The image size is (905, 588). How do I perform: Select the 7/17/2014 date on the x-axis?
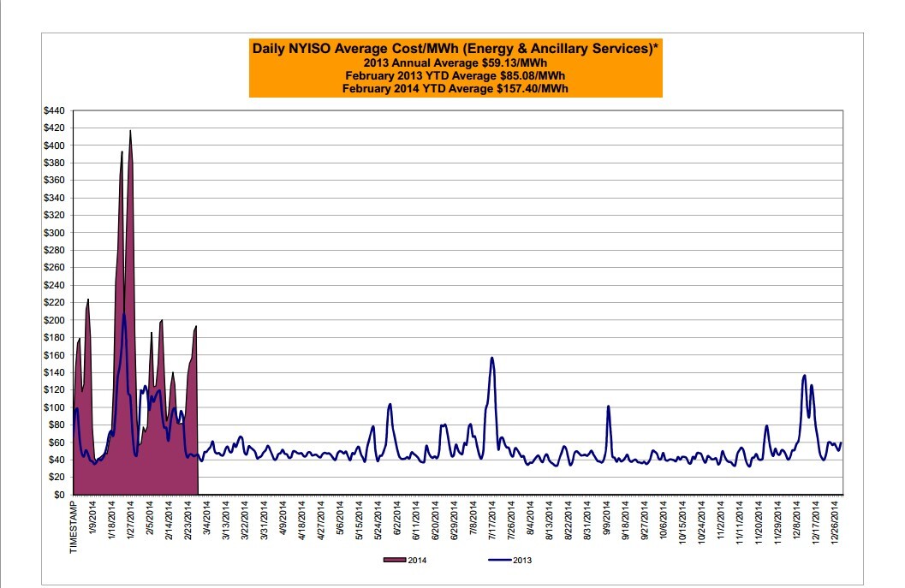(492, 521)
